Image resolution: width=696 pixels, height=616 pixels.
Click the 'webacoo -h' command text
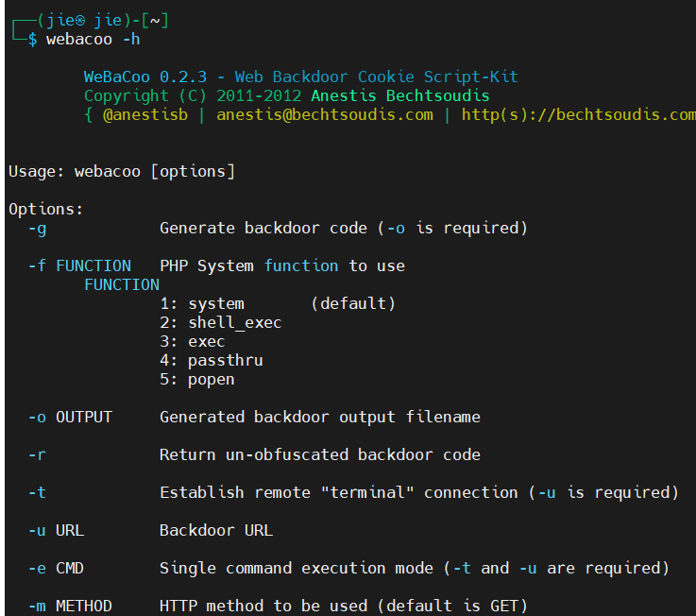pos(93,40)
